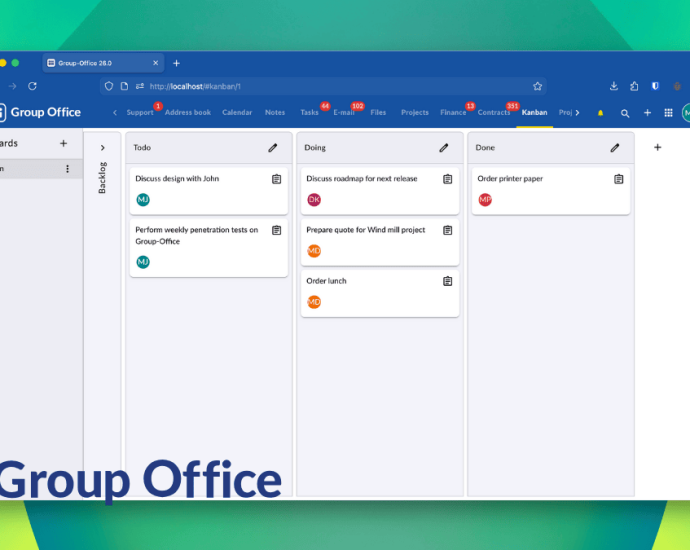
Task: Open the Projects tab
Action: tap(415, 113)
